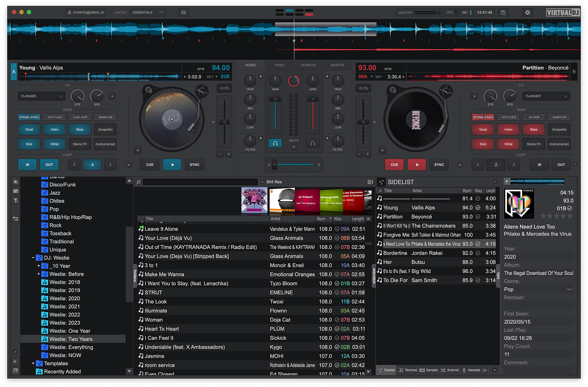588x387 pixels.
Task: Select the favorites star icon in left sidebar
Action: click(16, 182)
